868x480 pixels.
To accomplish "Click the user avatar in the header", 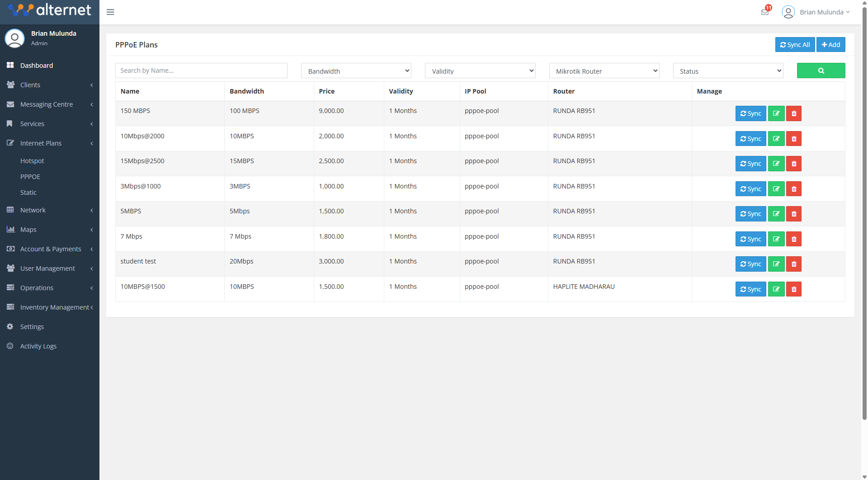I will [788, 12].
